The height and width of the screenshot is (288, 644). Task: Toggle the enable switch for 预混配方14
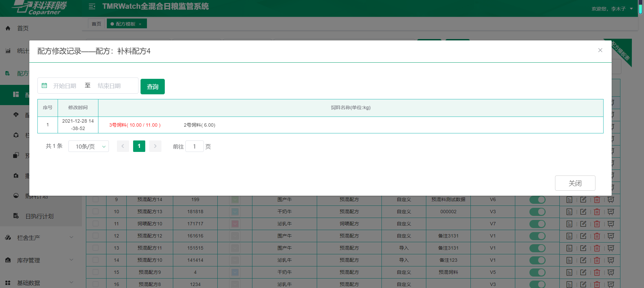(x=537, y=200)
